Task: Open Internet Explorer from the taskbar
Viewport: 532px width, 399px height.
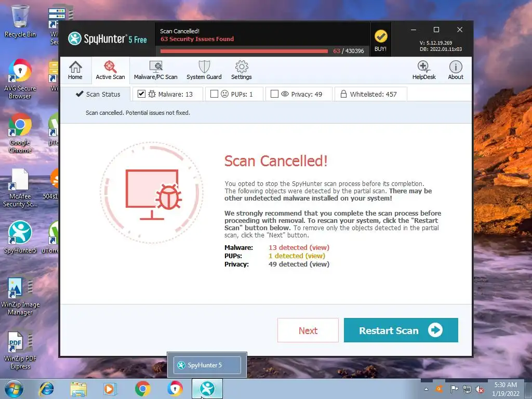Action: [x=46, y=389]
